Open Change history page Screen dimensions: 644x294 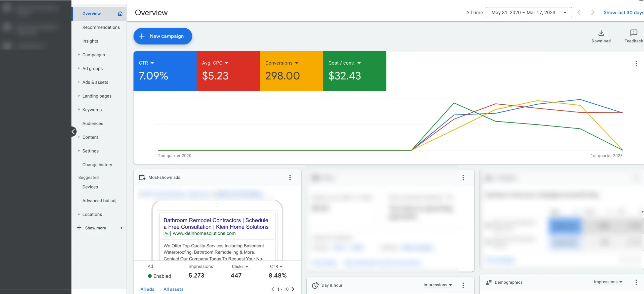pyautogui.click(x=97, y=165)
